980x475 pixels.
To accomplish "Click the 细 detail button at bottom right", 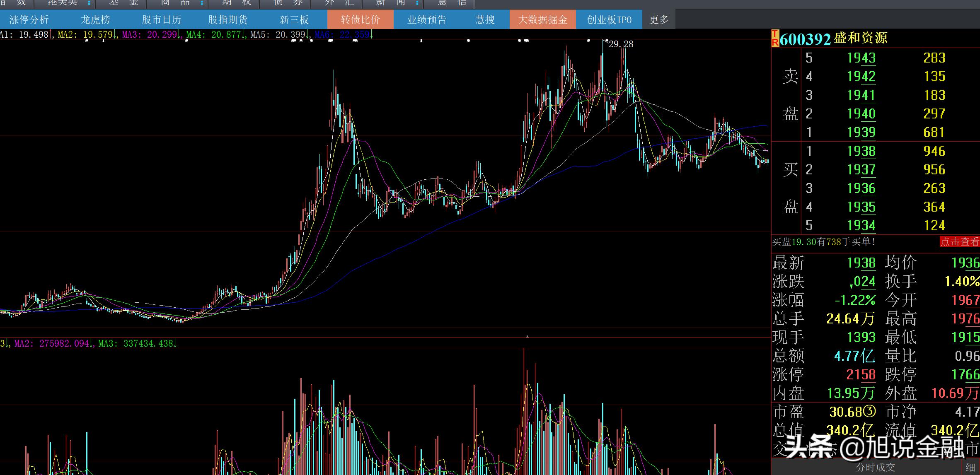I will click(x=970, y=467).
